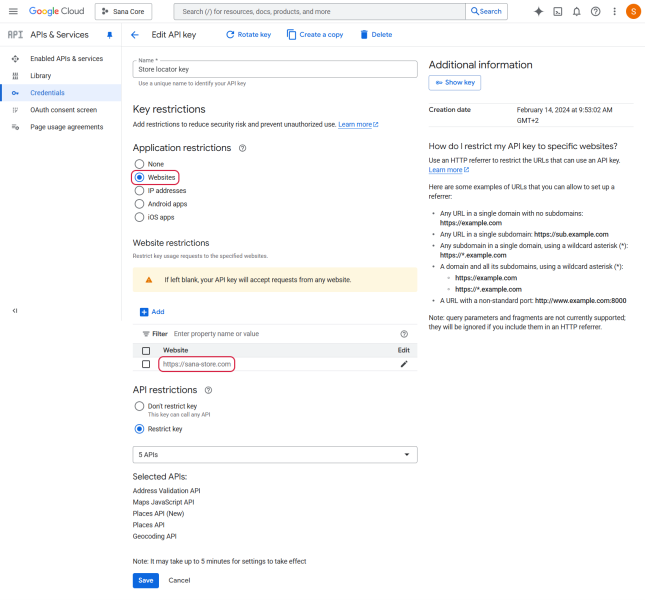Click the back arrow beside Edit API key

(135, 34)
